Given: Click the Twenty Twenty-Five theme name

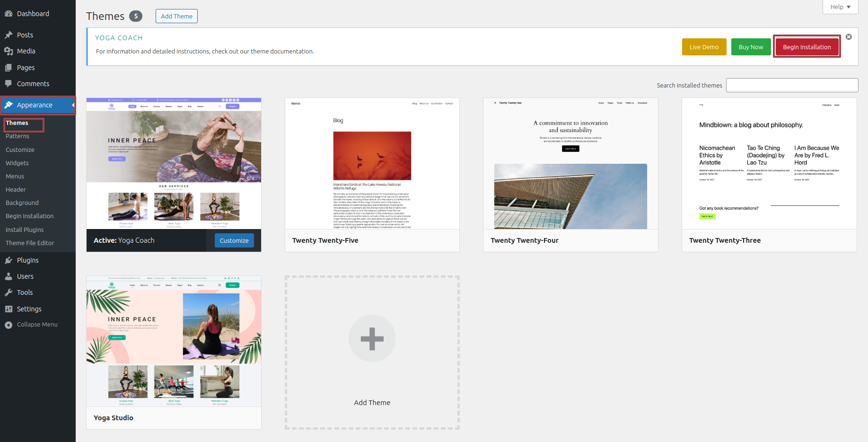Looking at the screenshot, I should pyautogui.click(x=325, y=240).
